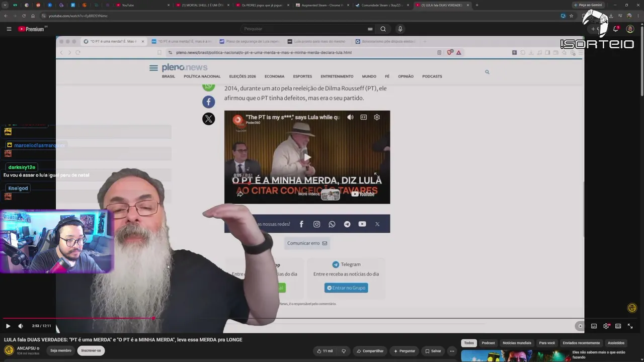Toggle CC on the embedded video
Viewport: 644px width, 362px height.
364,117
